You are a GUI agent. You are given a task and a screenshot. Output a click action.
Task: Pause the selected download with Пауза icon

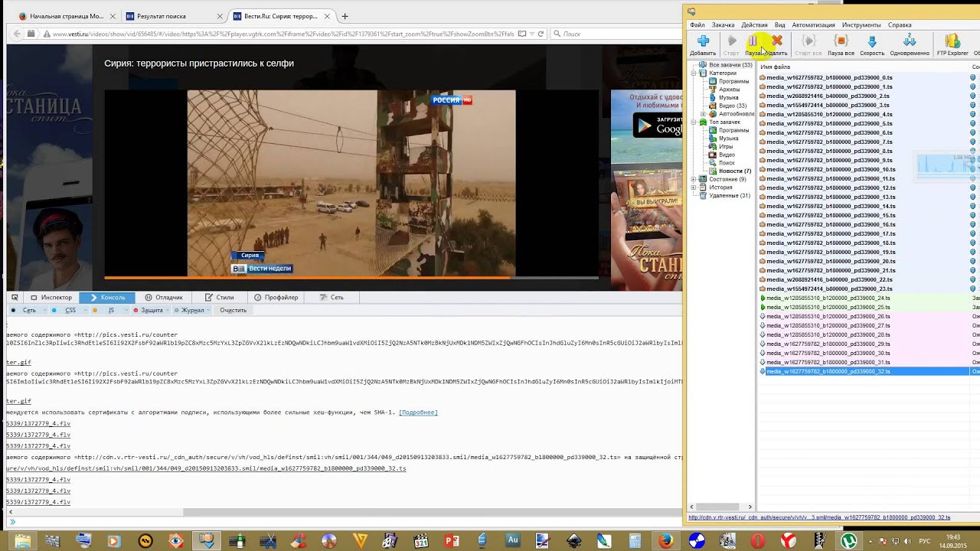pyautogui.click(x=753, y=41)
